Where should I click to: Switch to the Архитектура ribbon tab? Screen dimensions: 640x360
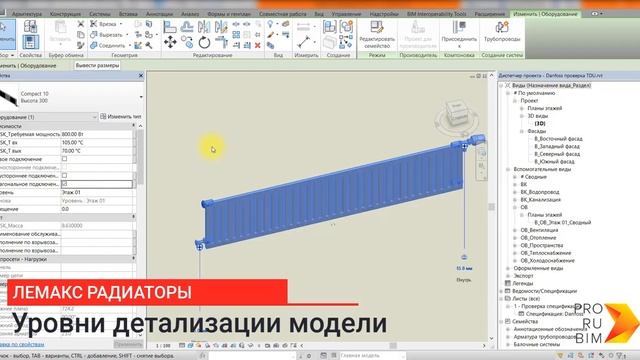(x=27, y=14)
